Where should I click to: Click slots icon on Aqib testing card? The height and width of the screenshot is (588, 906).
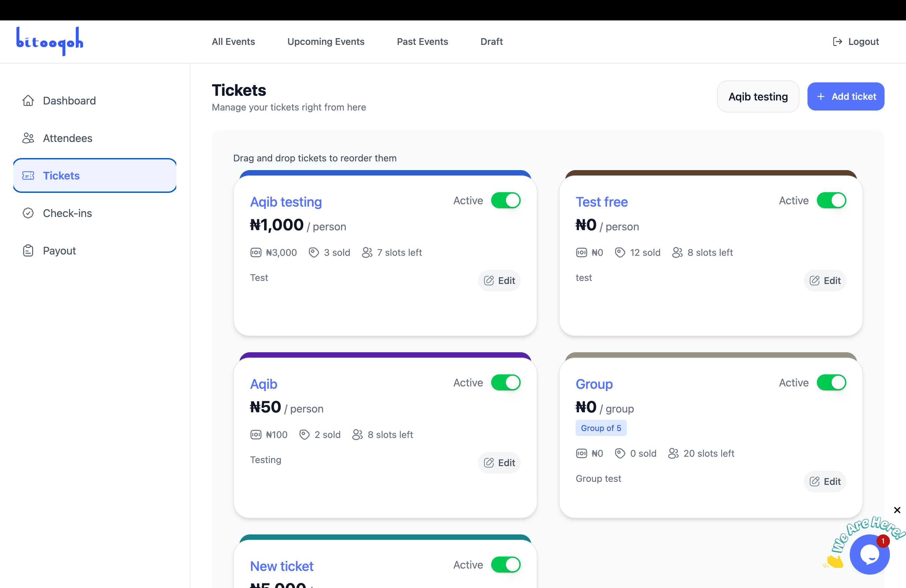[367, 252]
